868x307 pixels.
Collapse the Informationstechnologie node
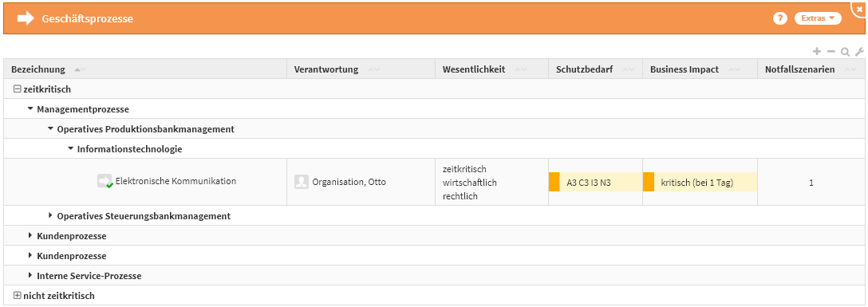[70, 149]
